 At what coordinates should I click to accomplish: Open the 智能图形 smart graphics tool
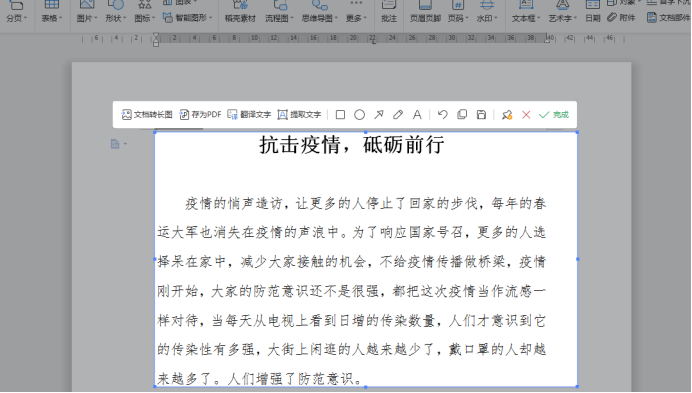pyautogui.click(x=188, y=18)
